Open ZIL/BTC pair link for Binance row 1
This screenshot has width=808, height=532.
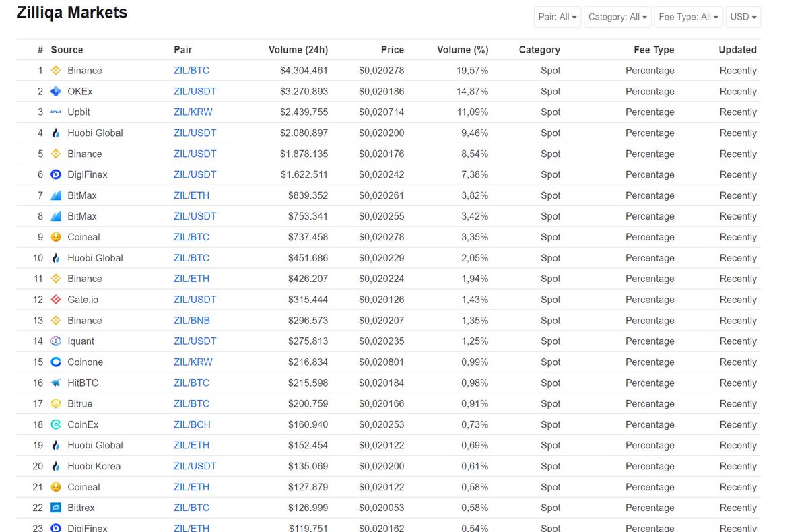tap(191, 71)
